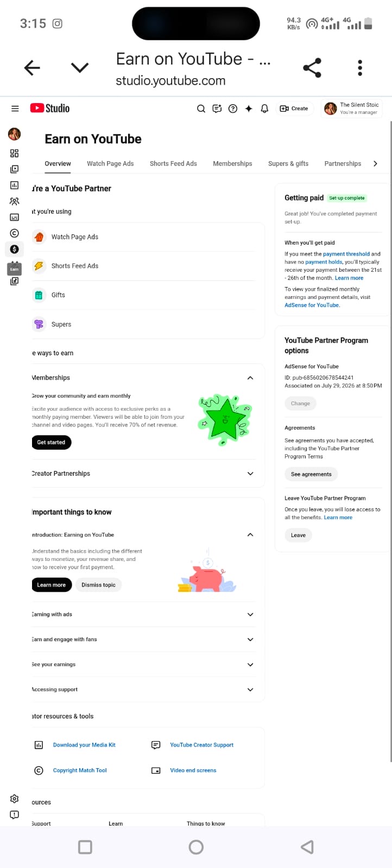Open the help question mark icon
Viewport: 392px width, 868px height.
[233, 108]
